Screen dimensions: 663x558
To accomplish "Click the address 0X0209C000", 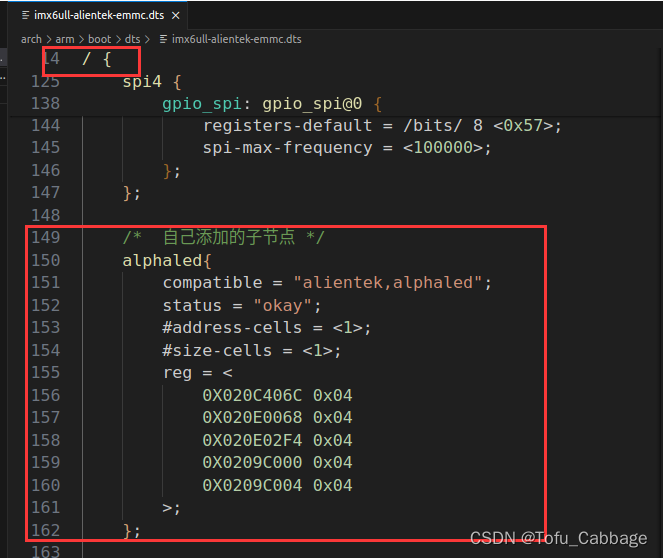I will (x=252, y=462).
